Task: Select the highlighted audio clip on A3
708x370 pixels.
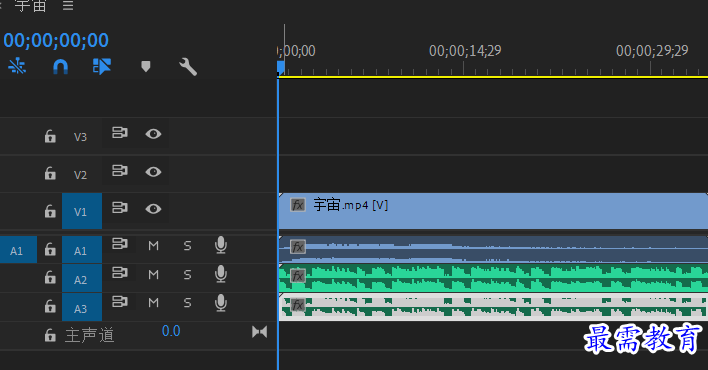Action: 494,307
